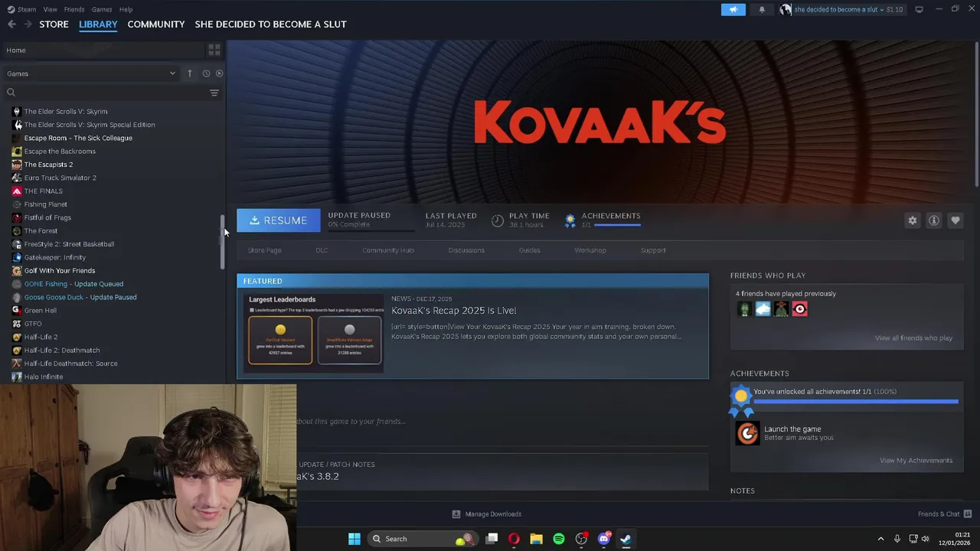Select Euro Truck Simulator 2
This screenshot has width=980, height=551.
(60, 178)
